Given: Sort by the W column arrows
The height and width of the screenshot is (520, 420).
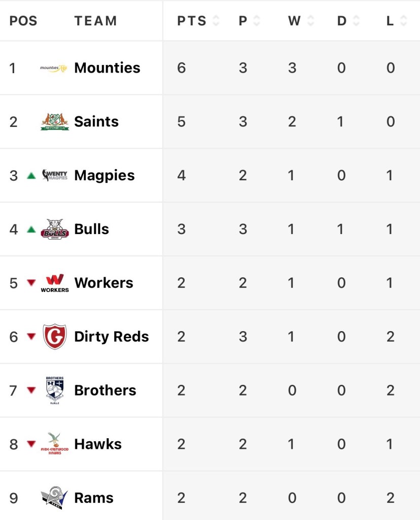Looking at the screenshot, I should point(310,21).
